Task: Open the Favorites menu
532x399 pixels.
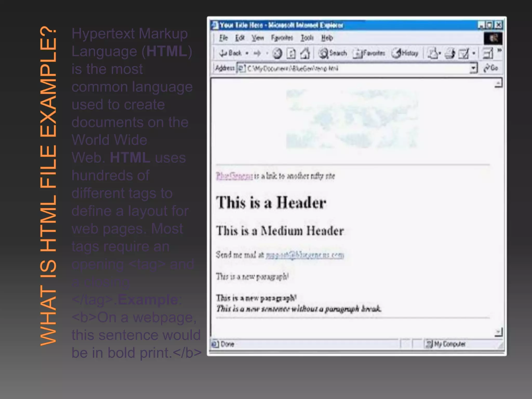Action: pos(282,38)
